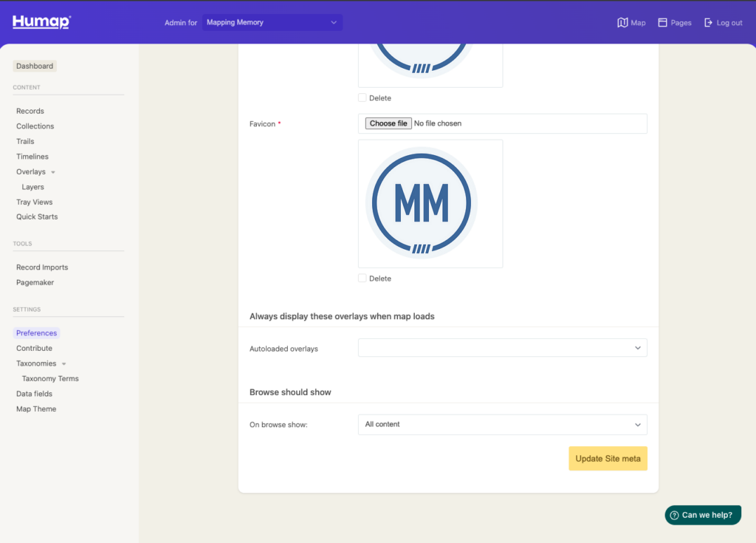
Task: Click the Pages icon in top bar
Action: 663,23
